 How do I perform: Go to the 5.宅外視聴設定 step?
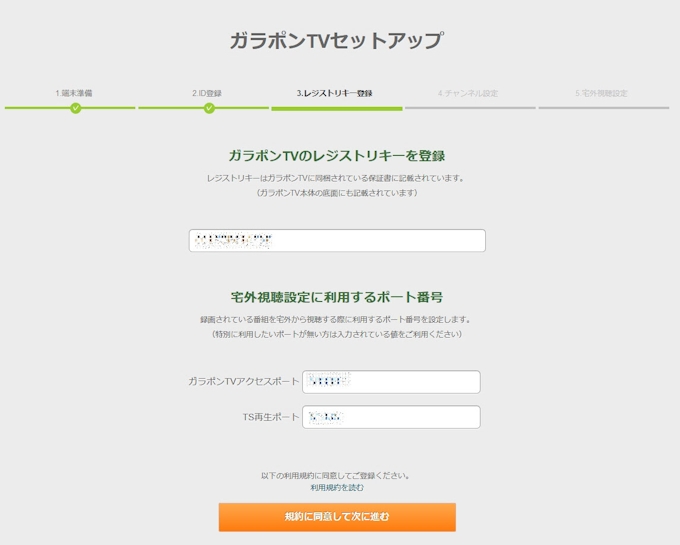[601, 93]
